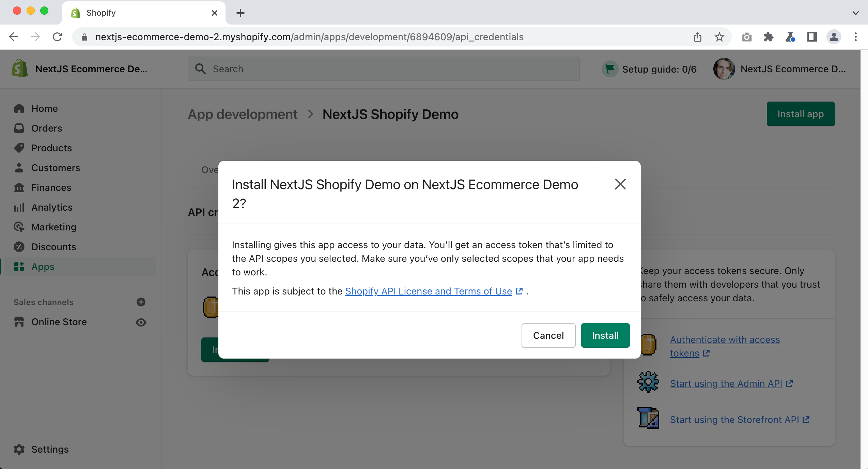Click the Products tag icon

[19, 148]
